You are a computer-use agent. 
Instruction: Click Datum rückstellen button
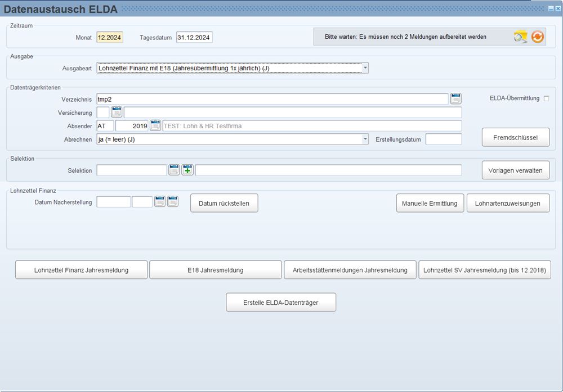pos(224,204)
